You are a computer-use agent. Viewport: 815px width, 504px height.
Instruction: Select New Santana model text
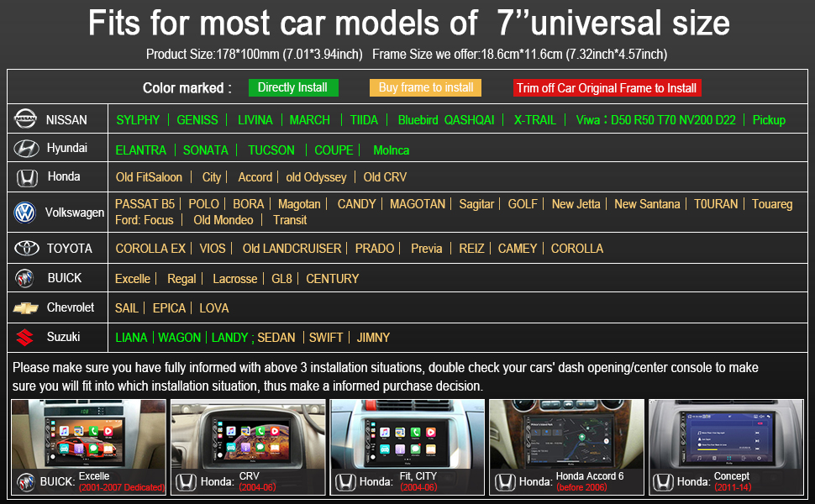[647, 204]
